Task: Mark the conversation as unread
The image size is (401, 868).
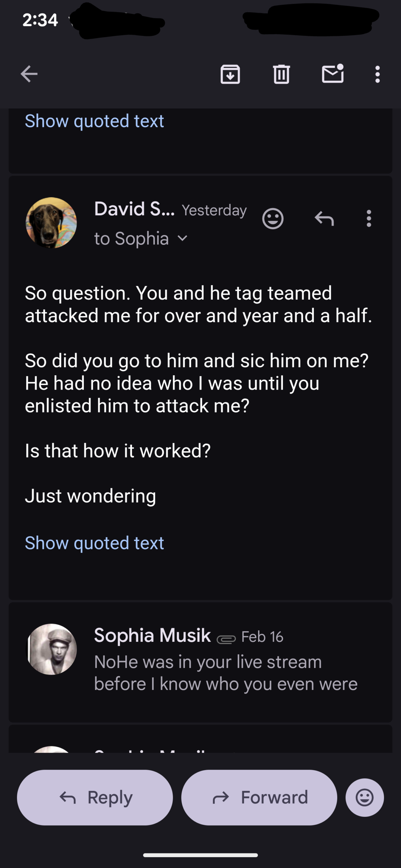Action: 332,74
